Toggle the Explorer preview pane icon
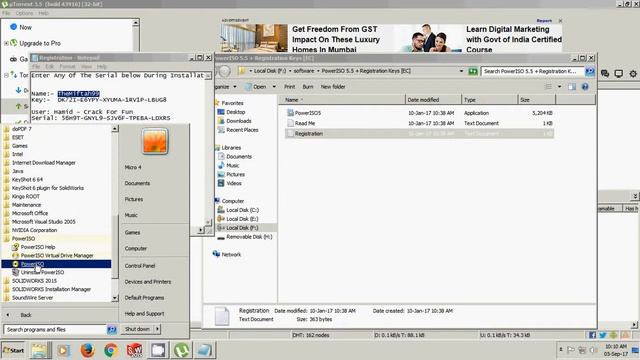 coord(572,87)
